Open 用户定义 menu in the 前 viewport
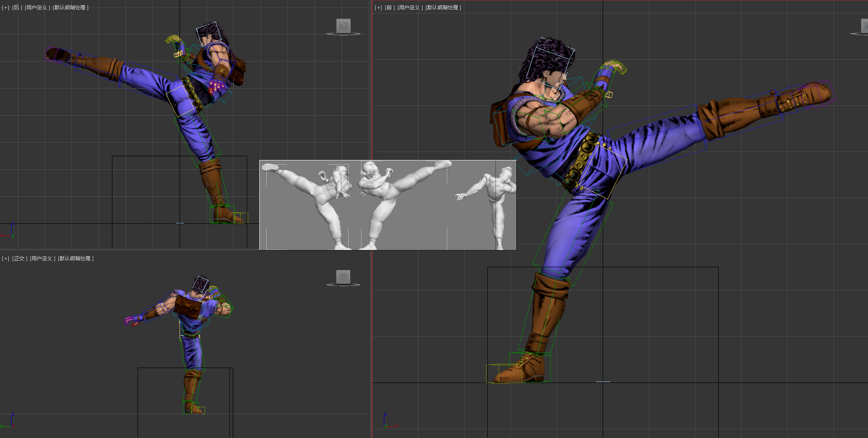Image resolution: width=868 pixels, height=438 pixels. pyautogui.click(x=410, y=7)
